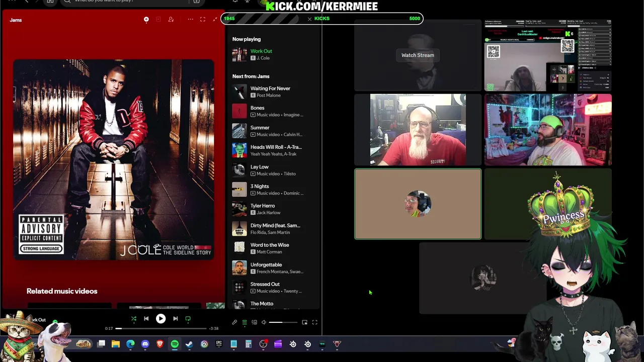Click the KICKS goal progress bar

coord(322,19)
